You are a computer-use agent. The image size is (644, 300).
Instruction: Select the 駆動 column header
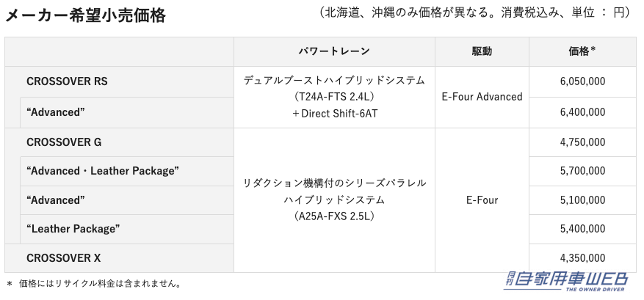(482, 51)
